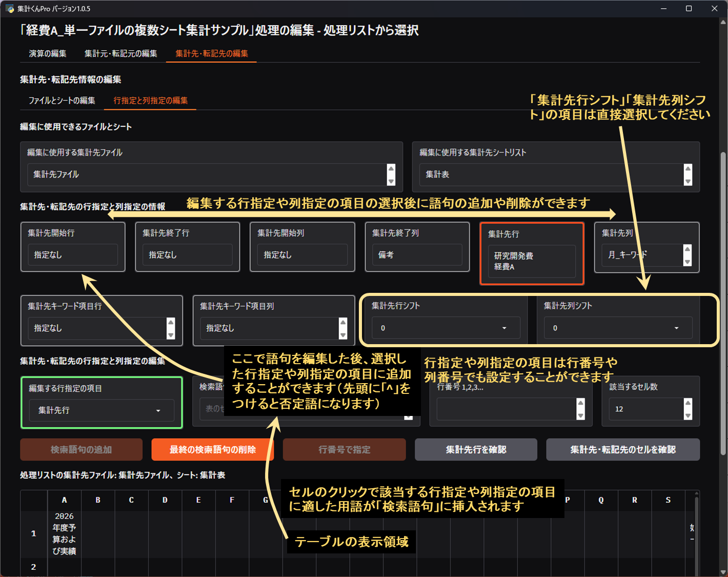Click the 該当するセル数 field showing 12

(646, 409)
